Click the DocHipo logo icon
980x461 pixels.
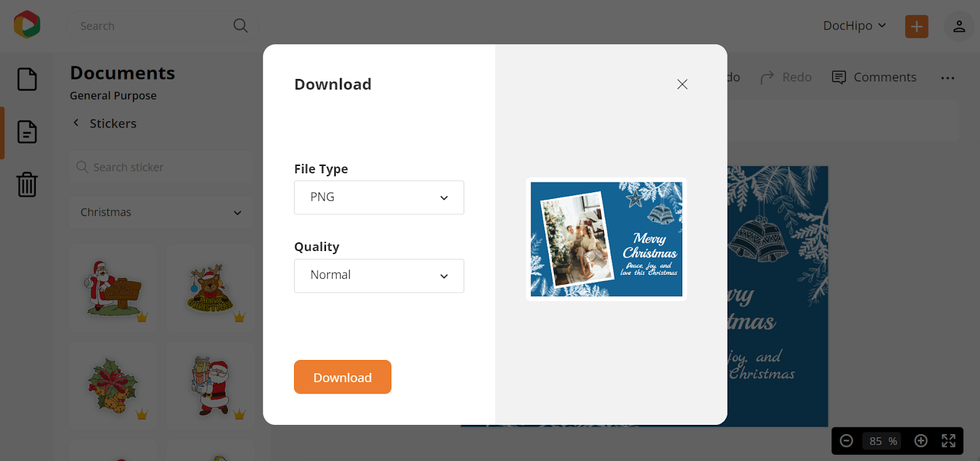pos(27,25)
